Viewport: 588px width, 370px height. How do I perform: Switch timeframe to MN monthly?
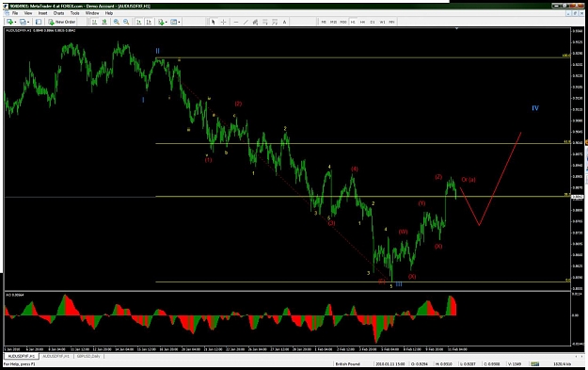[x=391, y=23]
